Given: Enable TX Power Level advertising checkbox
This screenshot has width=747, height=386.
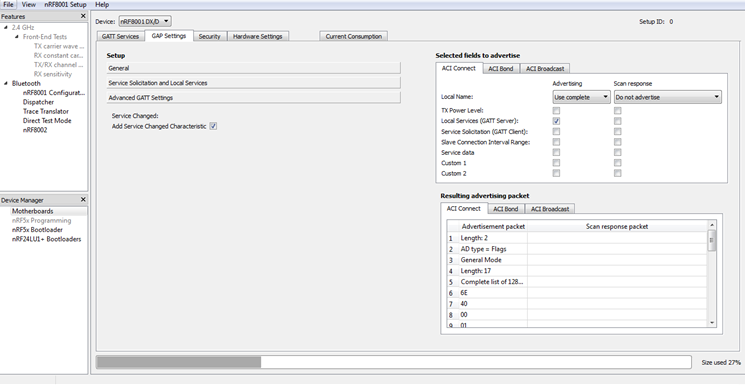Looking at the screenshot, I should click(x=556, y=111).
